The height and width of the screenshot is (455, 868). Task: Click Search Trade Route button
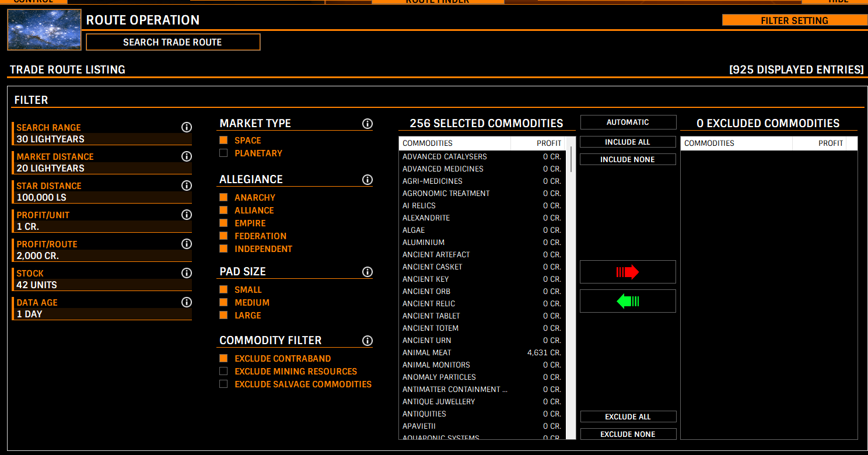pyautogui.click(x=173, y=42)
